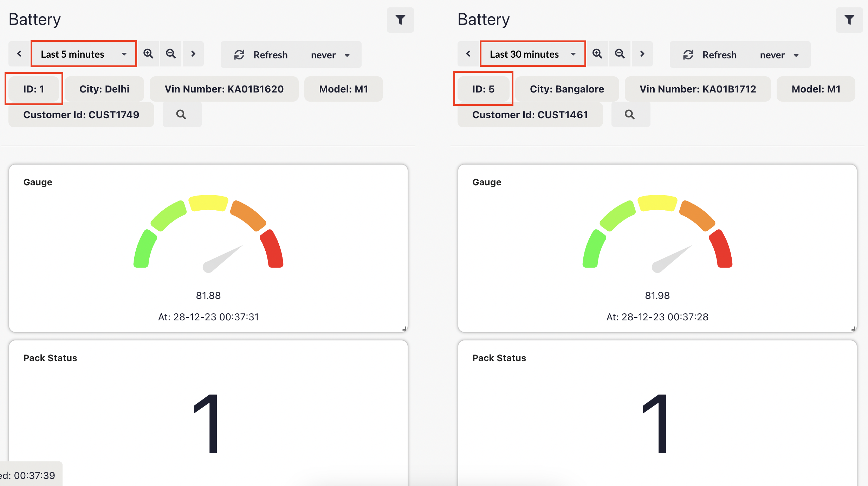Screen dimensions: 868x486
Task: Shift time range backward on left panel
Action: click(19, 54)
